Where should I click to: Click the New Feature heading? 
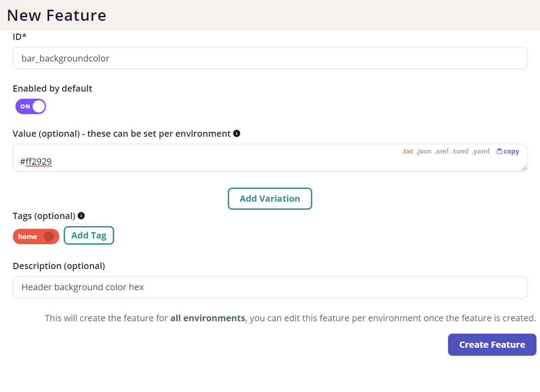57,15
